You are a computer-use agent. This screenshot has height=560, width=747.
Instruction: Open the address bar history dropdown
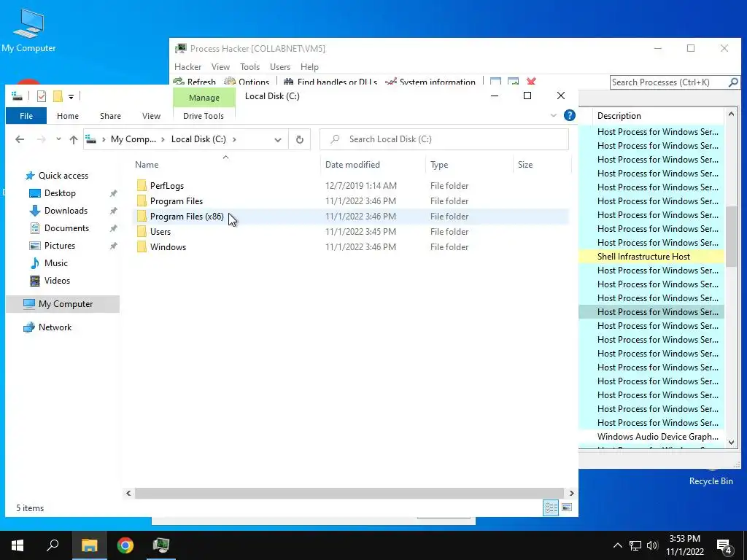pos(278,139)
